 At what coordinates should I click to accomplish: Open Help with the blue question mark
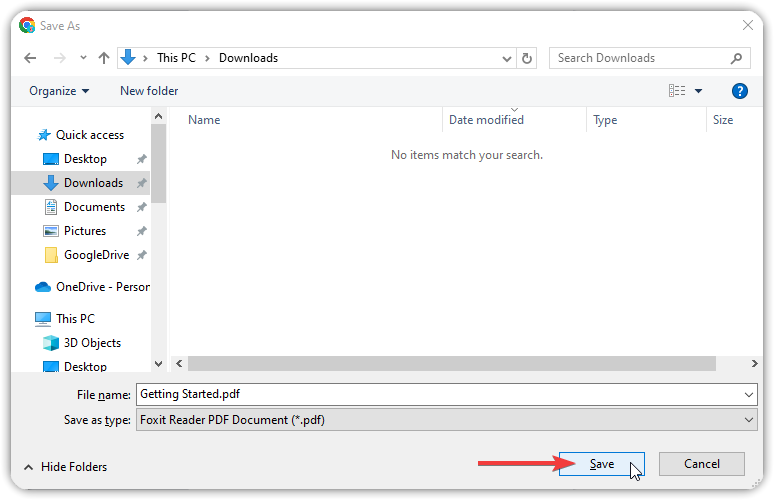pos(739,91)
